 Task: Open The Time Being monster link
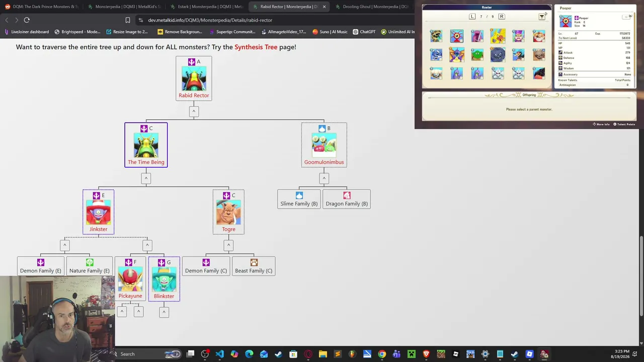tap(146, 162)
